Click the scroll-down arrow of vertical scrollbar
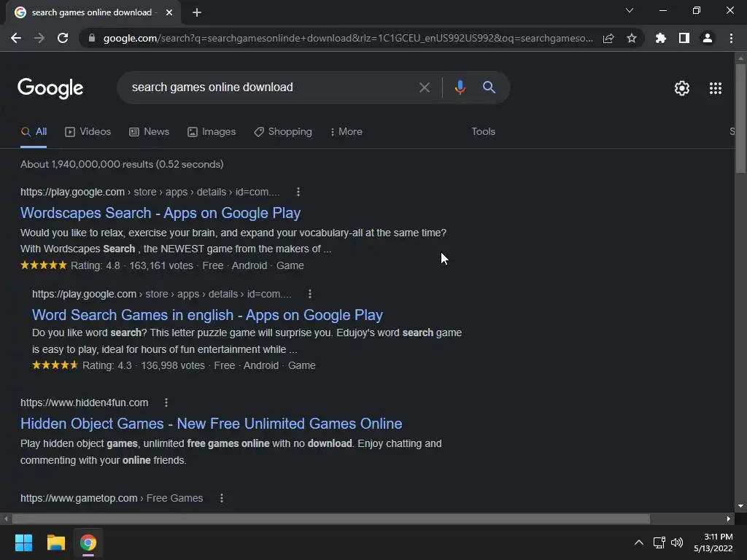The width and height of the screenshot is (747, 560). (x=740, y=506)
